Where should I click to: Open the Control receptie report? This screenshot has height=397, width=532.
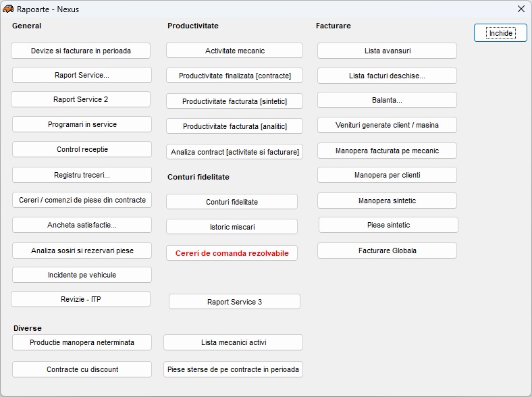click(x=82, y=149)
